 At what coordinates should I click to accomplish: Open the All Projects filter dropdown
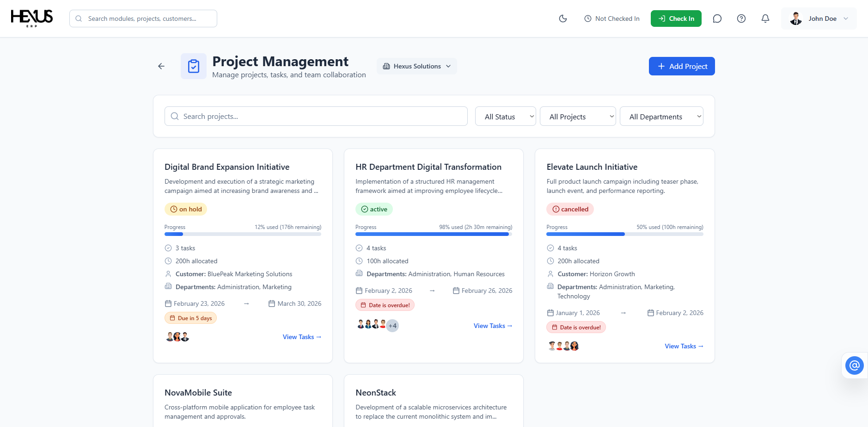578,117
